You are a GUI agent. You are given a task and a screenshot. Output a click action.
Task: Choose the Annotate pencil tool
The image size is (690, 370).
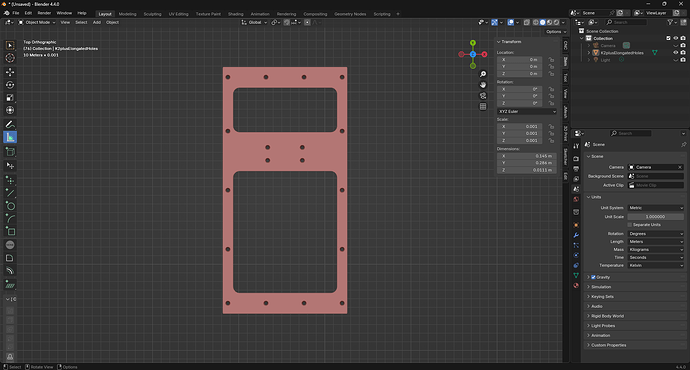click(10, 125)
